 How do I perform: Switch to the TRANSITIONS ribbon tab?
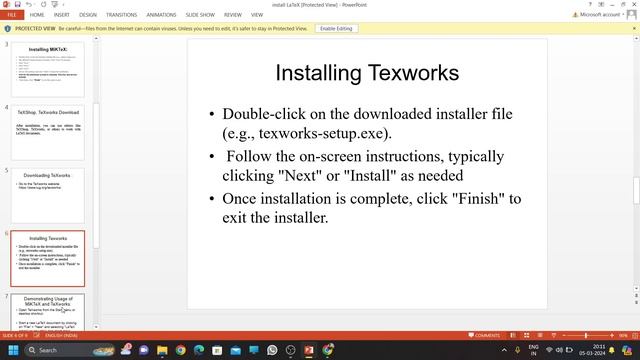coord(122,15)
